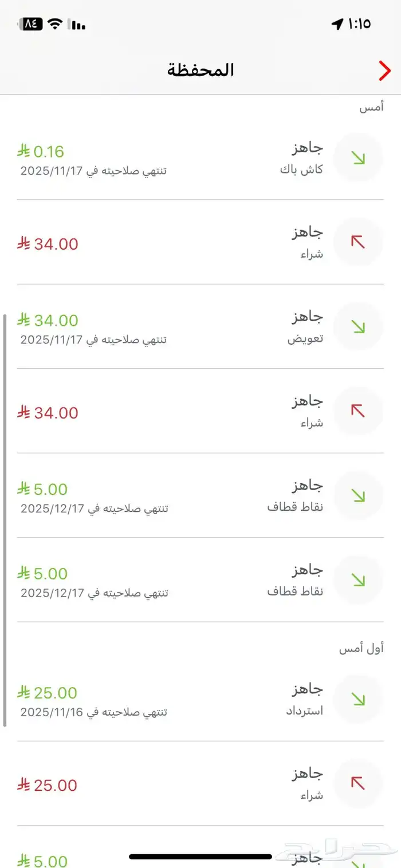Screen dimensions: 401x868
Task: Tap the green 34.00 compensation amount
Action: point(48,320)
